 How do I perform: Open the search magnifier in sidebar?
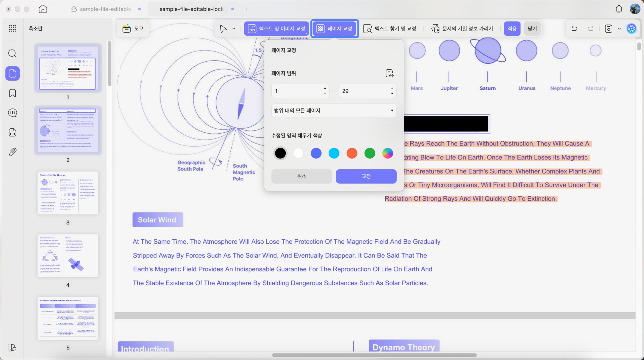[x=12, y=53]
